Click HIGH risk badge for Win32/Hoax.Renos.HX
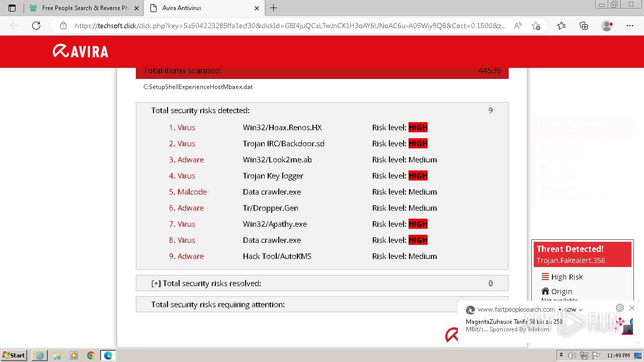 [x=418, y=127]
